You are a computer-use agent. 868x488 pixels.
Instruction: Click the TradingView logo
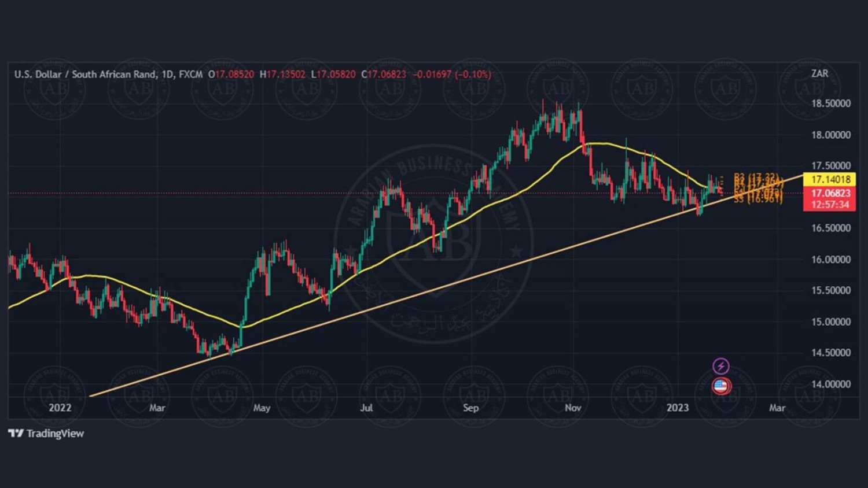[46, 433]
